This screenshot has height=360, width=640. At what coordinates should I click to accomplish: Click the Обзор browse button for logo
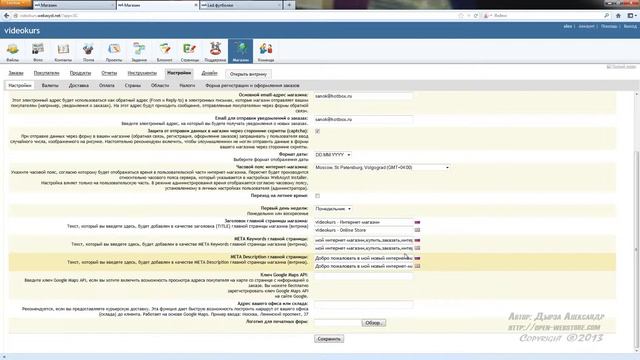[x=373, y=323]
